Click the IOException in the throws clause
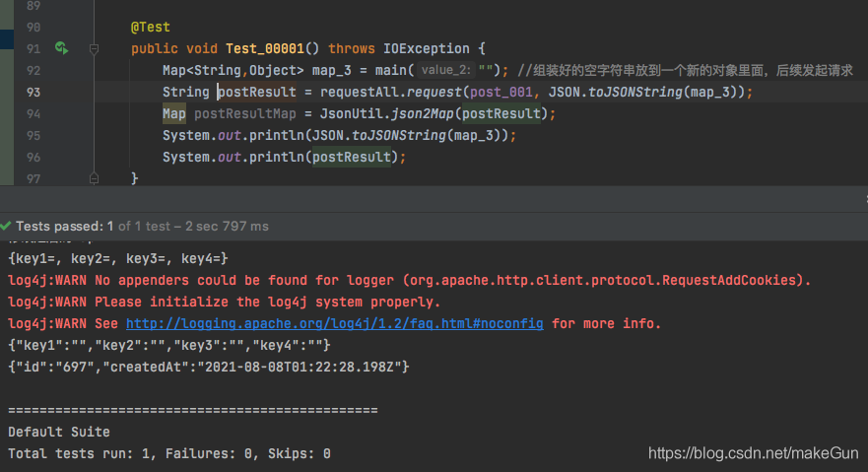Screen dimensions: 868x472 [x=427, y=48]
